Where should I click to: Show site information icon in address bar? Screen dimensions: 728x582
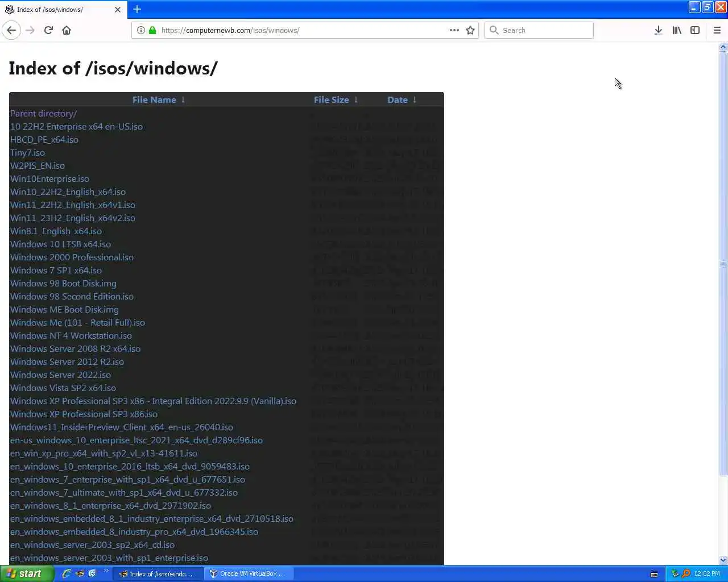pyautogui.click(x=141, y=30)
